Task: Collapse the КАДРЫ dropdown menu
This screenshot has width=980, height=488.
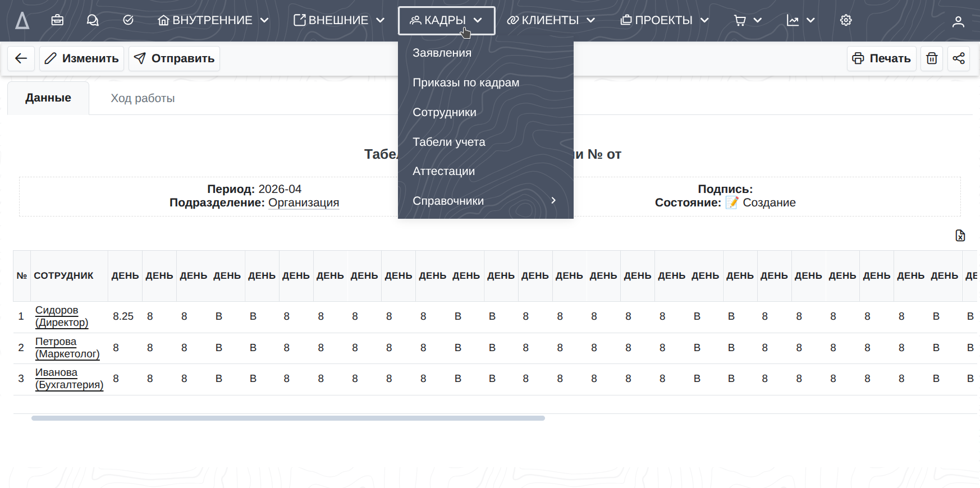Action: coord(446,21)
